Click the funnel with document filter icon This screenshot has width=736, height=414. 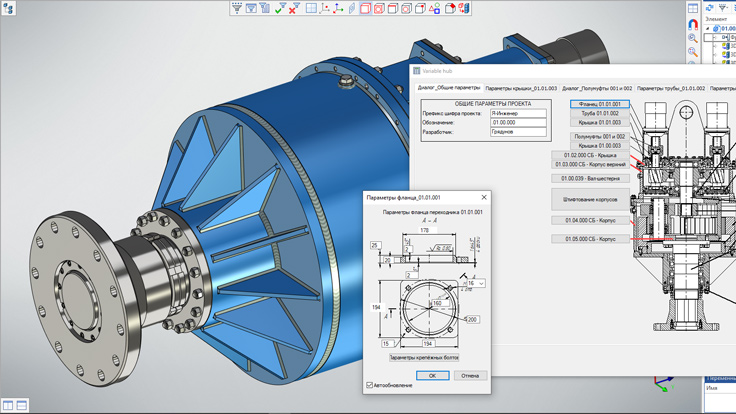(x=265, y=8)
